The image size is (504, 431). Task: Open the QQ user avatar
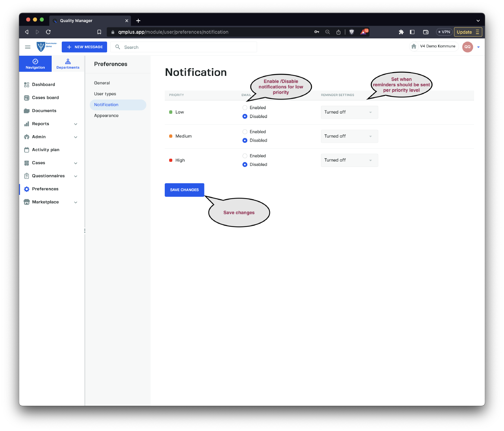467,47
